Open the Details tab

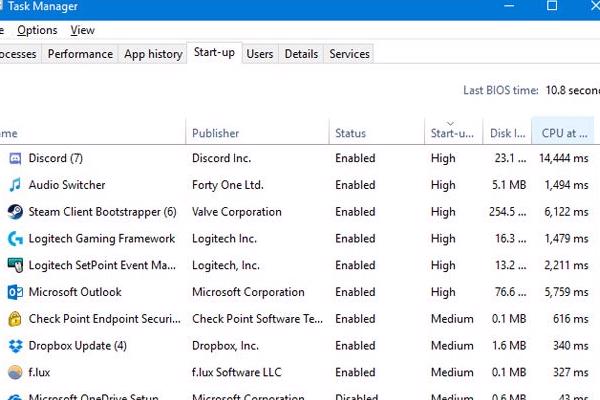tap(301, 54)
